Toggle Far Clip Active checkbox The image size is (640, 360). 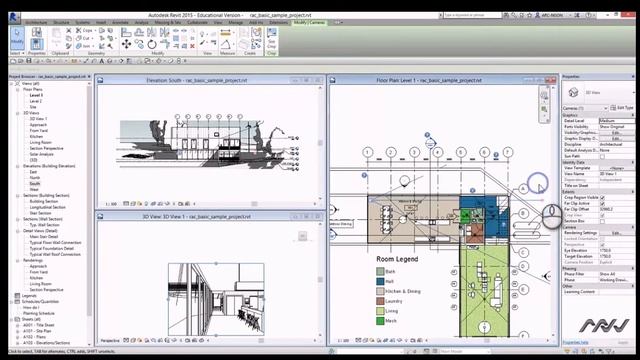(602, 203)
